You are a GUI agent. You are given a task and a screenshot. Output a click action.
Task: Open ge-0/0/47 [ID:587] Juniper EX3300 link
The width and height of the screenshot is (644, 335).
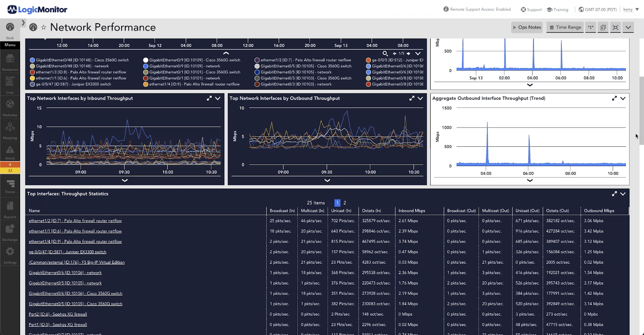tap(68, 252)
